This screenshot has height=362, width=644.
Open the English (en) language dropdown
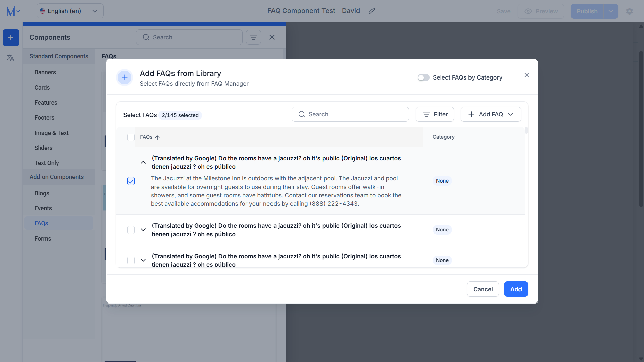click(70, 11)
